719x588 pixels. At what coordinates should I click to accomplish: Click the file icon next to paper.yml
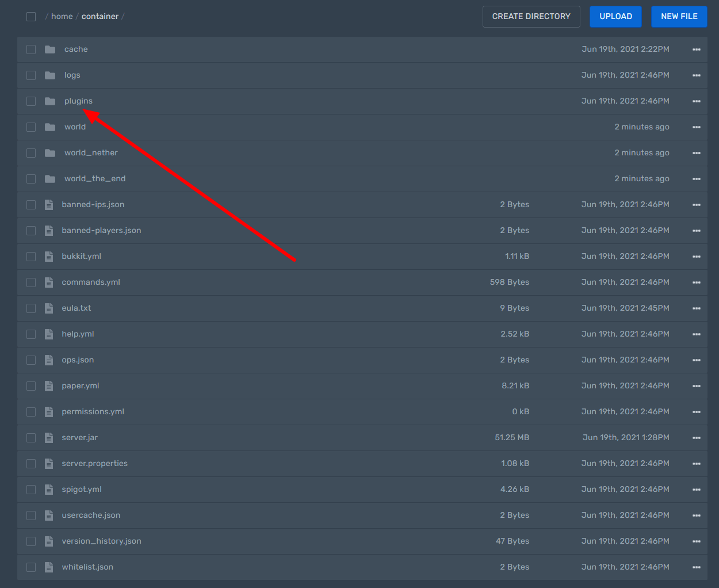coord(49,386)
